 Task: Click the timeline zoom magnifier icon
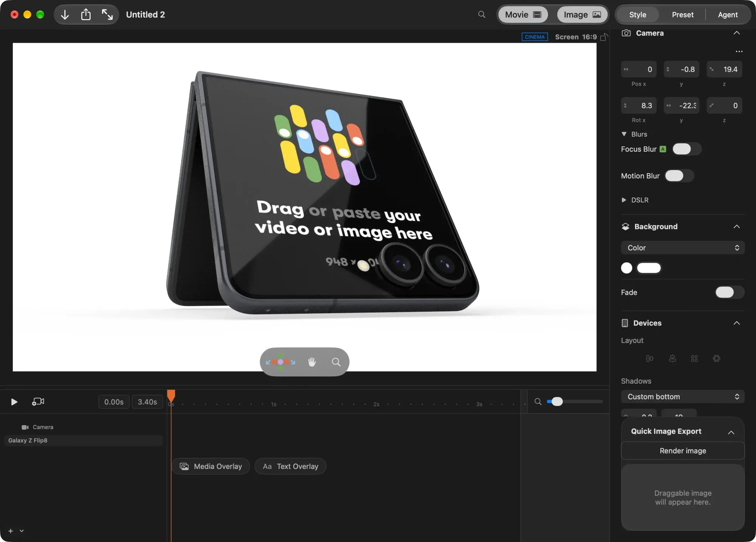(538, 401)
